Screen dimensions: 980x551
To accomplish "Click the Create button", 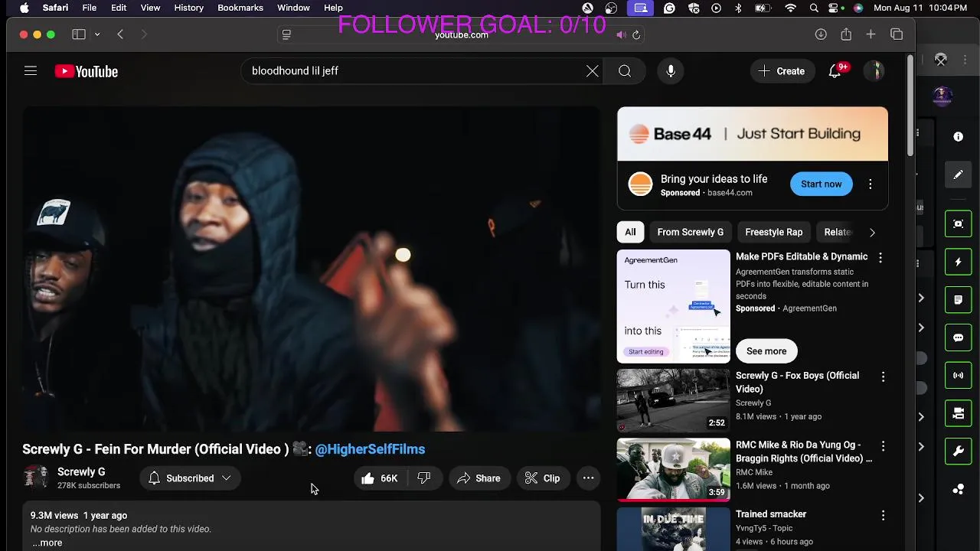I will 782,71.
